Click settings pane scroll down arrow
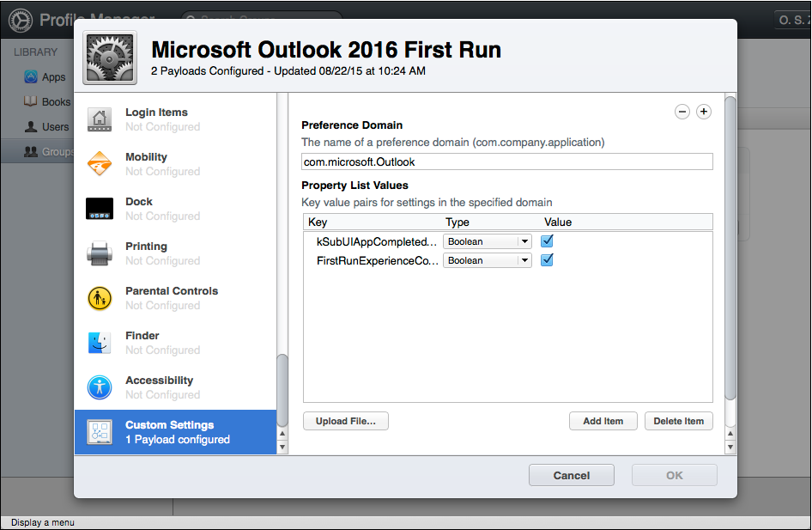This screenshot has width=812, height=530. (x=730, y=447)
